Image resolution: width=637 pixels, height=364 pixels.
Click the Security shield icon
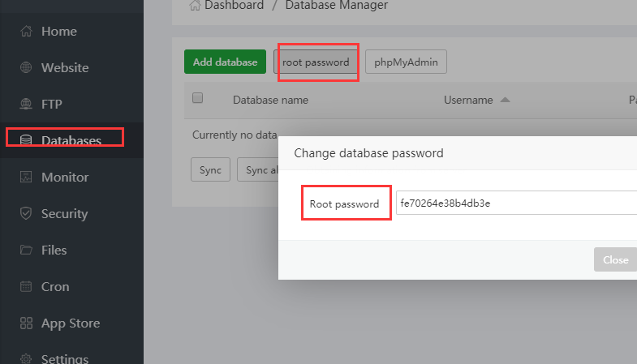point(26,214)
